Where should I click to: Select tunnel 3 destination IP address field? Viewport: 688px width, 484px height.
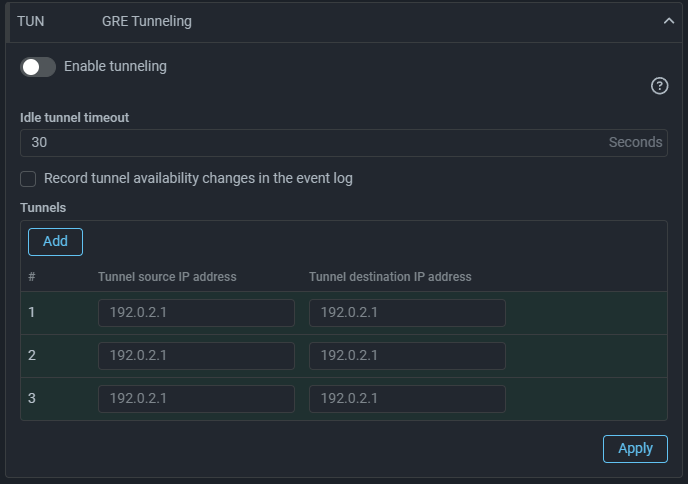407,399
